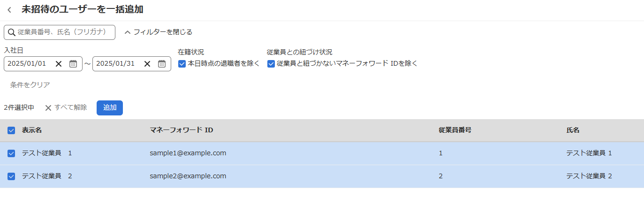This screenshot has height=198, width=644.
Task: Click the back arrow icon
Action: click(x=9, y=10)
